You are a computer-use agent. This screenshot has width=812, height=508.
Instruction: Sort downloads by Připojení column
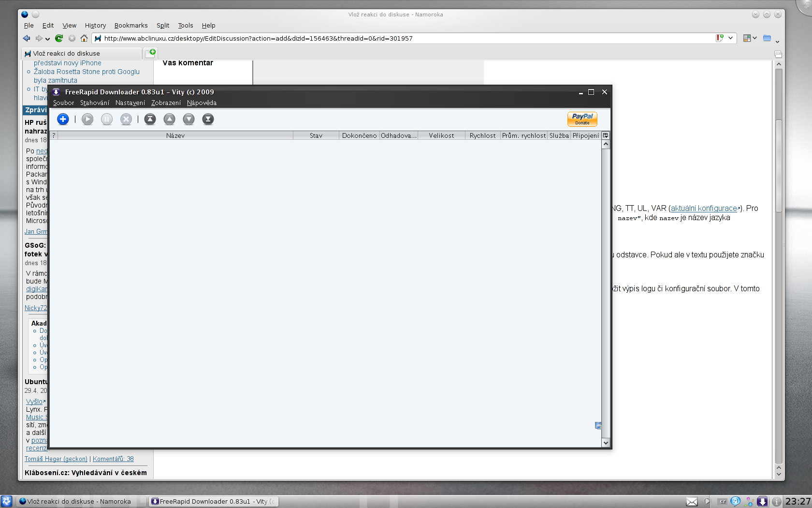point(586,135)
